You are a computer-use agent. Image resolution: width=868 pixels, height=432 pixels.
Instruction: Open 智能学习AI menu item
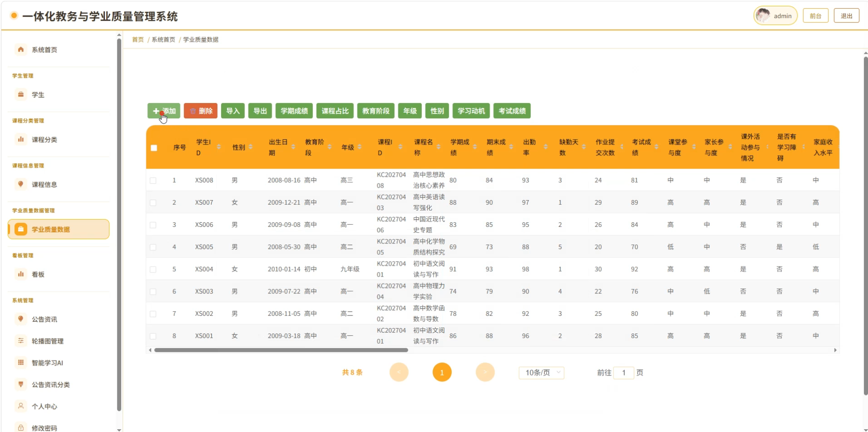coord(58,362)
